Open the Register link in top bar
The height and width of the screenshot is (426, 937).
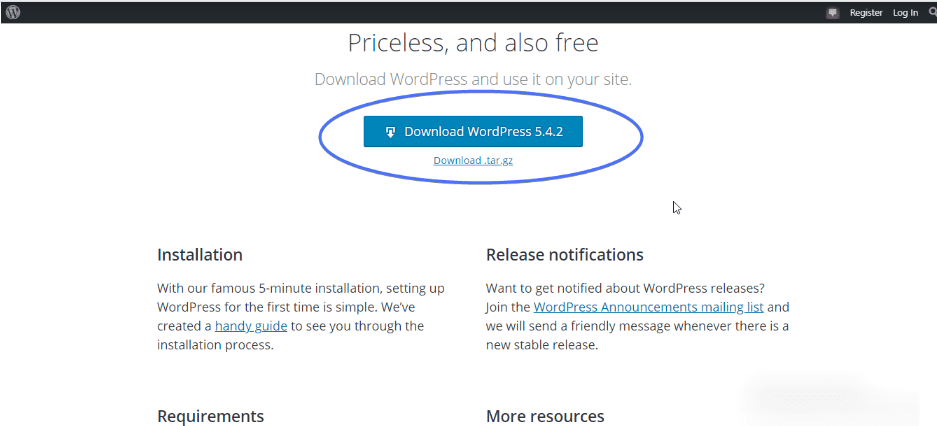click(866, 13)
